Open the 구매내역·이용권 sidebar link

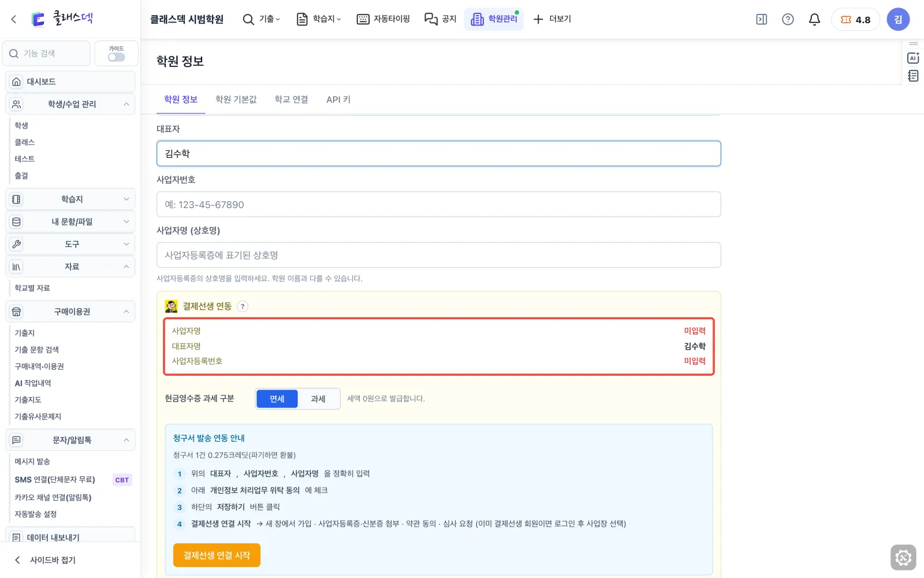click(39, 366)
